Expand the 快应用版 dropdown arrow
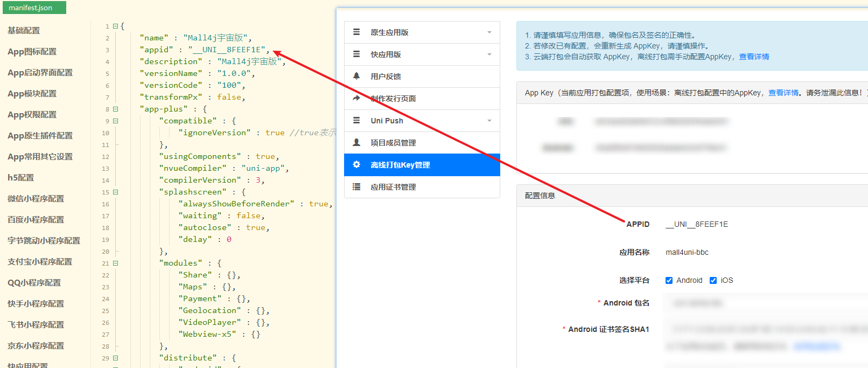Viewport: 868px width, 368px height. (x=489, y=54)
